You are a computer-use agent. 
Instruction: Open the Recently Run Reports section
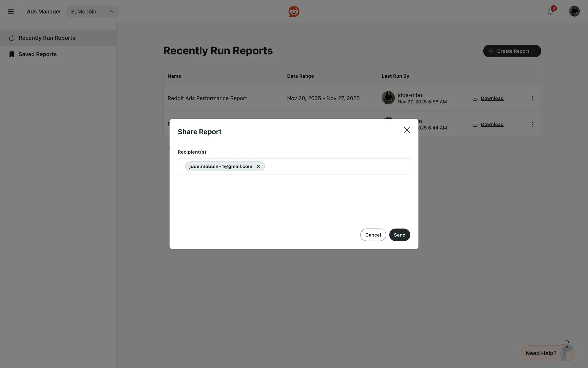[47, 38]
